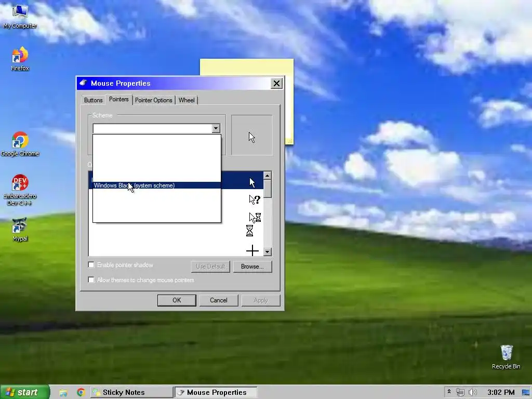
Task: Switch to Sticky Notes taskbar button
Action: 132,392
